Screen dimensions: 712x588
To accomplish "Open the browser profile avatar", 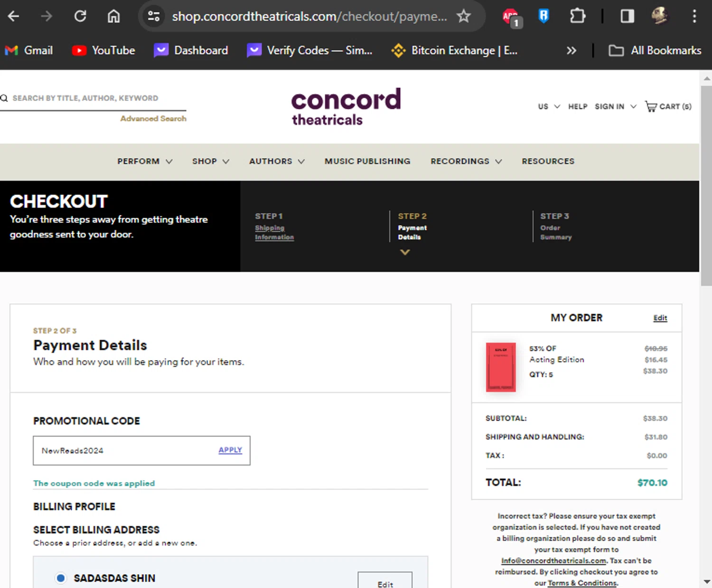I will (x=660, y=16).
